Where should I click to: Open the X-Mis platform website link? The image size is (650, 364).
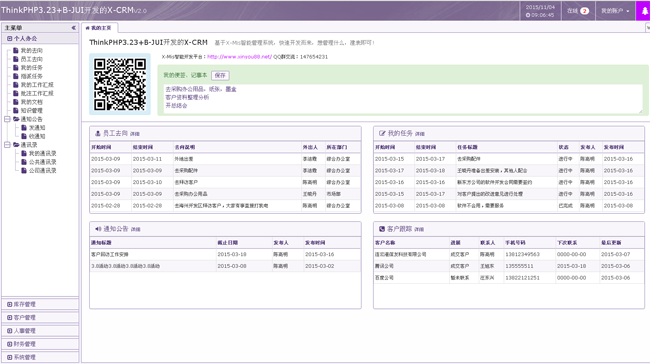pyautogui.click(x=239, y=57)
